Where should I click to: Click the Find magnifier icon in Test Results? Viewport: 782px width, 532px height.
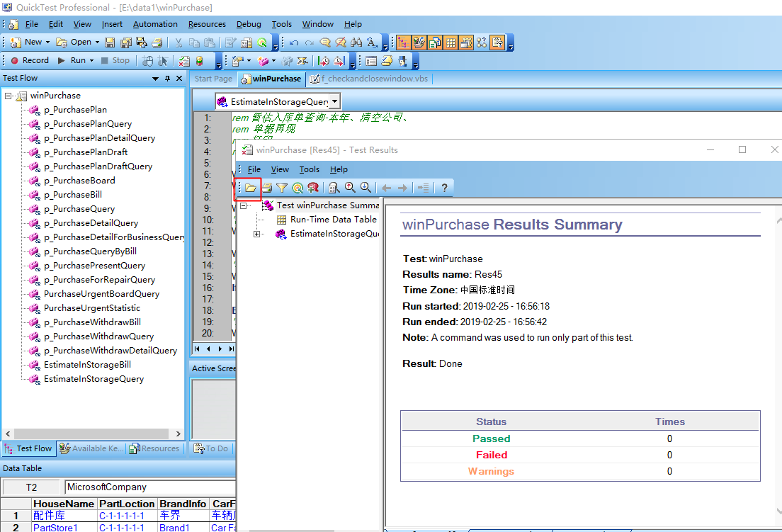(x=334, y=188)
